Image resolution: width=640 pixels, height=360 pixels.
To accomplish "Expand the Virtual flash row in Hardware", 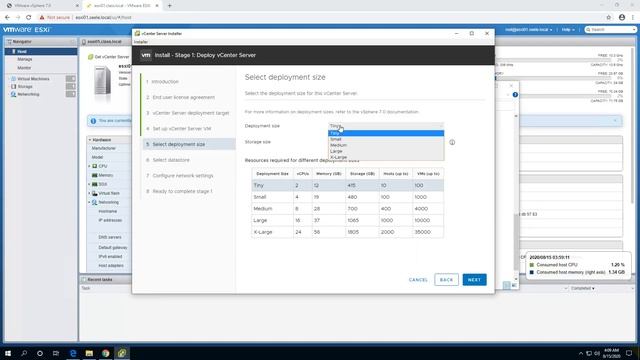I will (x=89, y=193).
